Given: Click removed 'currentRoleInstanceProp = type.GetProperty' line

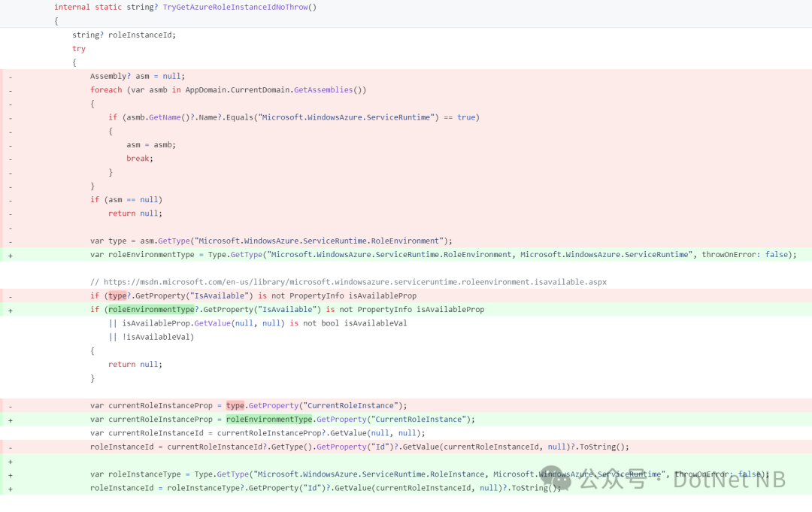Looking at the screenshot, I should 249,405.
